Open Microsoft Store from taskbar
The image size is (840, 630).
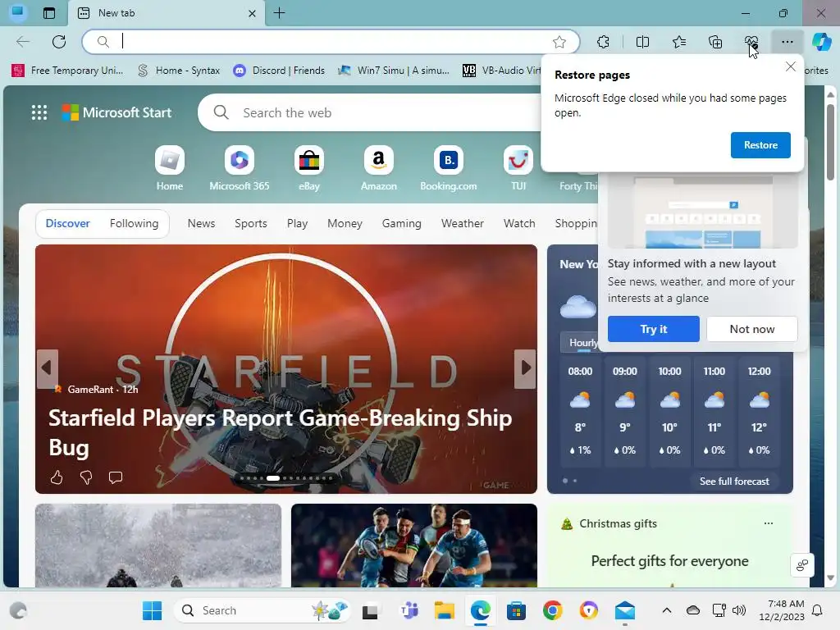[516, 610]
